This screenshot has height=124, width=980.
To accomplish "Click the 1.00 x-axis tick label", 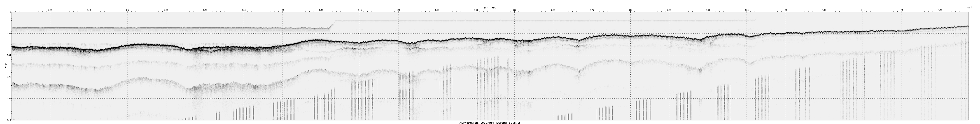I will (x=785, y=10).
